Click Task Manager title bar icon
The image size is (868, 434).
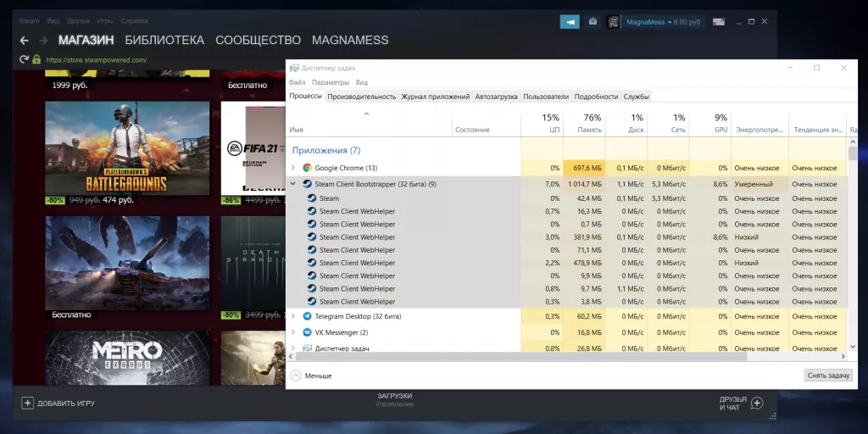click(x=294, y=68)
